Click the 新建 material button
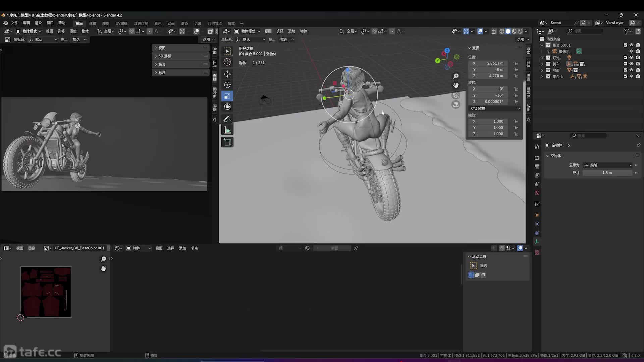The width and height of the screenshot is (644, 362). tap(334, 248)
